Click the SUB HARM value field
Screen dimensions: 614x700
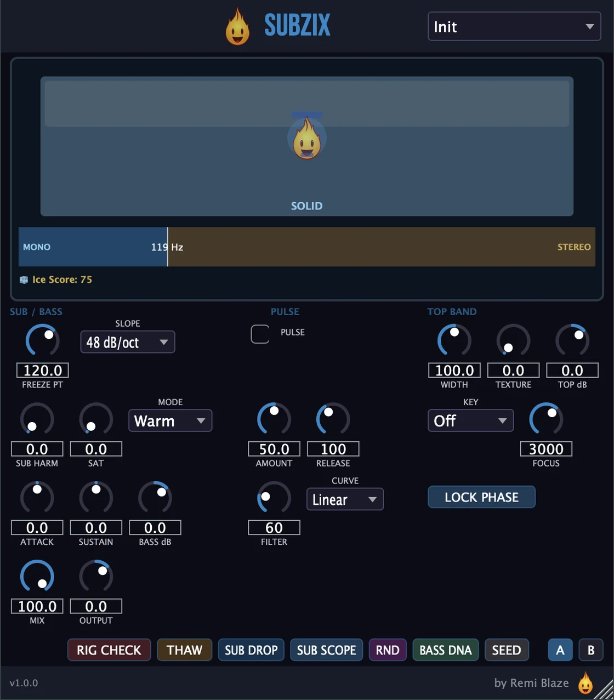(x=37, y=449)
